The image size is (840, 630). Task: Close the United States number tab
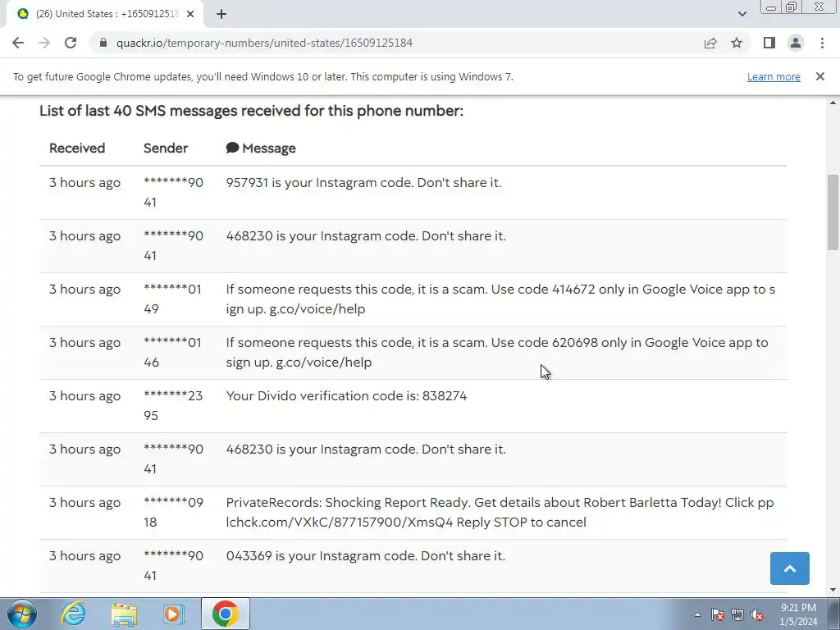coord(190,14)
